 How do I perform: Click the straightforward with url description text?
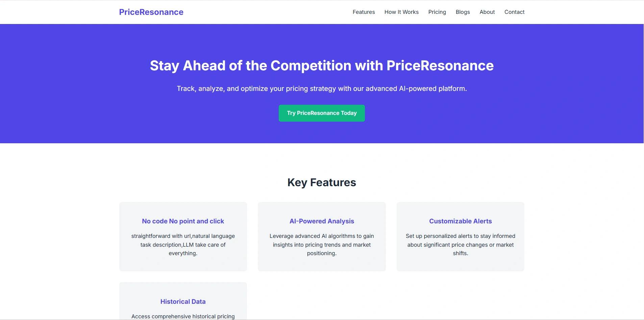click(x=183, y=245)
